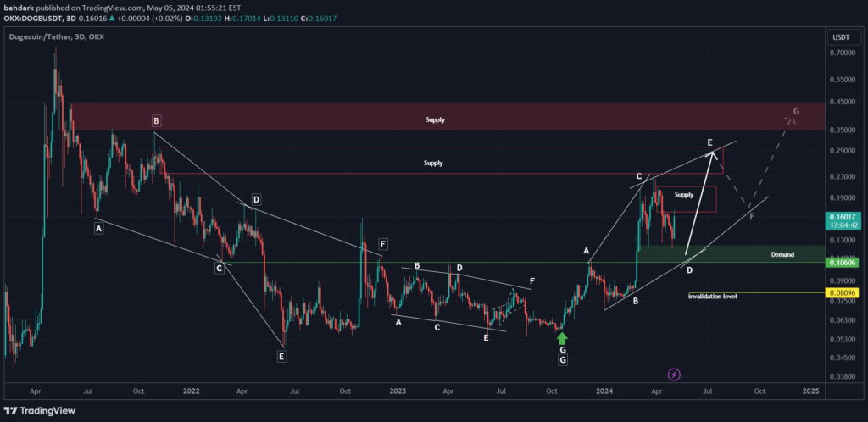Click the white upward projection arrow
The image size is (868, 422).
700,202
